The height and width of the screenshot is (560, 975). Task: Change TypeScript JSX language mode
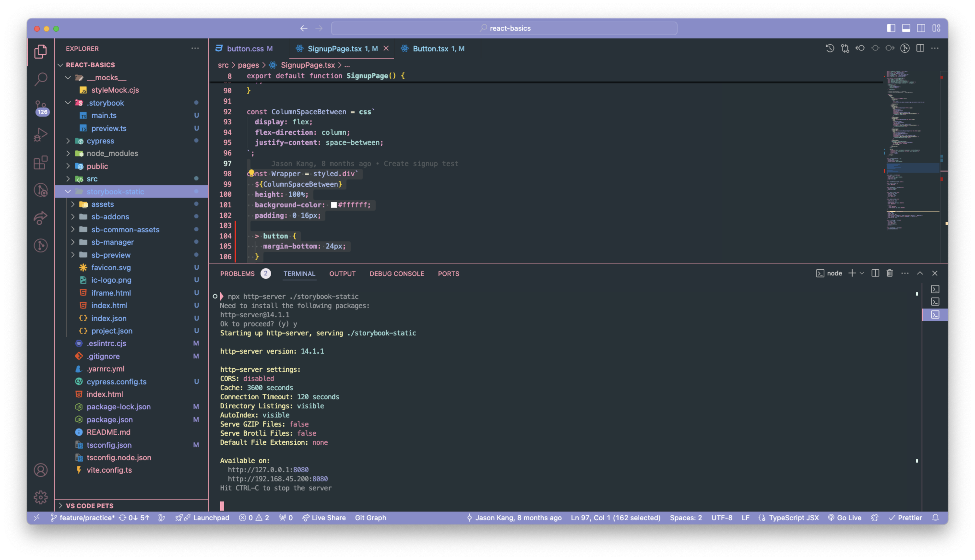coord(794,518)
